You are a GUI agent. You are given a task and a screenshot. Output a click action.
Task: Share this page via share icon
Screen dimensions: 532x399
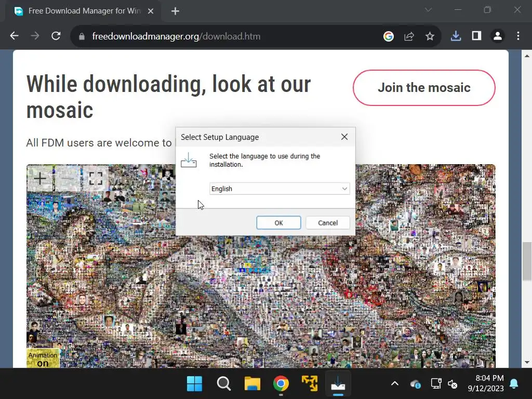coord(409,36)
